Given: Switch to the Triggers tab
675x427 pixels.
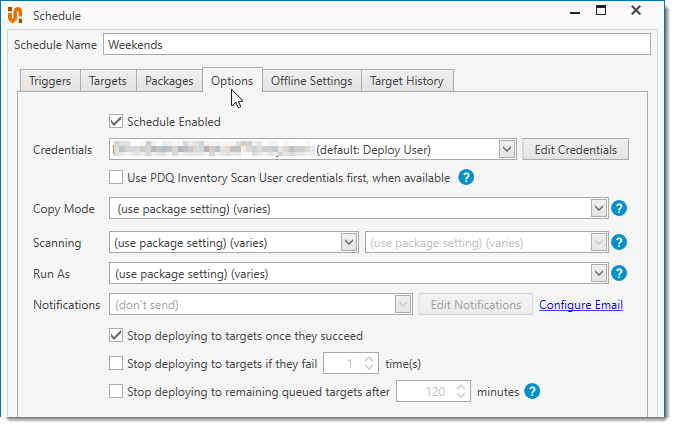Looking at the screenshot, I should pyautogui.click(x=49, y=81).
